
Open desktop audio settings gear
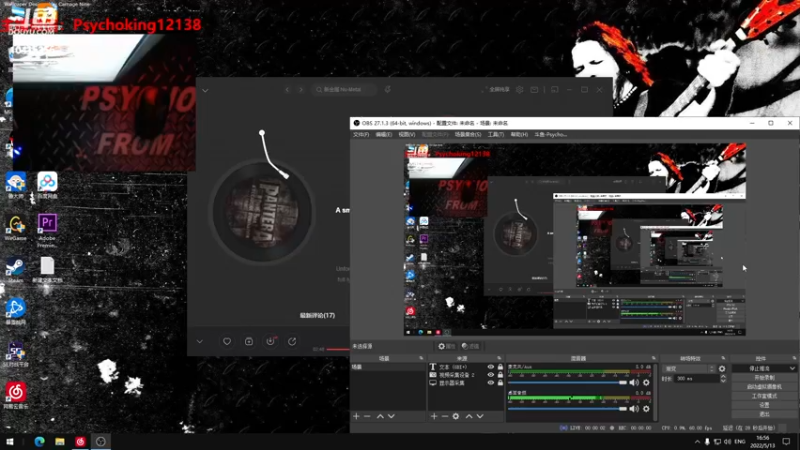[646, 409]
